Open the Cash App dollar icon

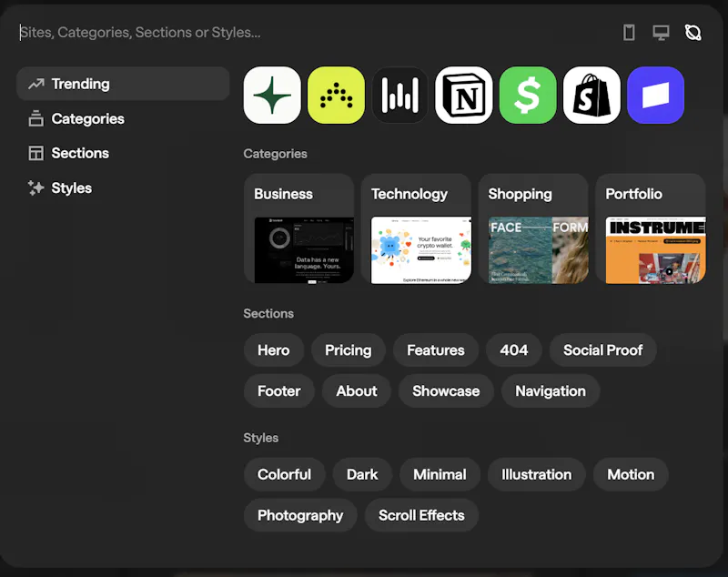[528, 96]
